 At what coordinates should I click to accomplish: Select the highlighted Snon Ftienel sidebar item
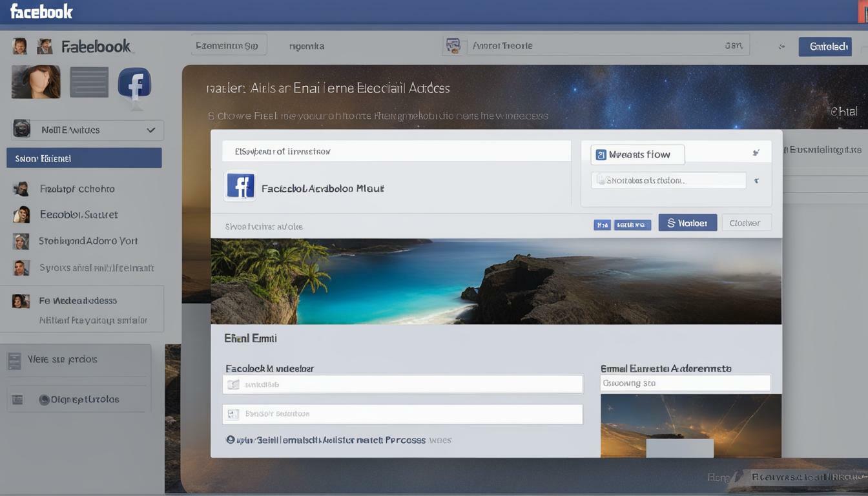pyautogui.click(x=84, y=158)
